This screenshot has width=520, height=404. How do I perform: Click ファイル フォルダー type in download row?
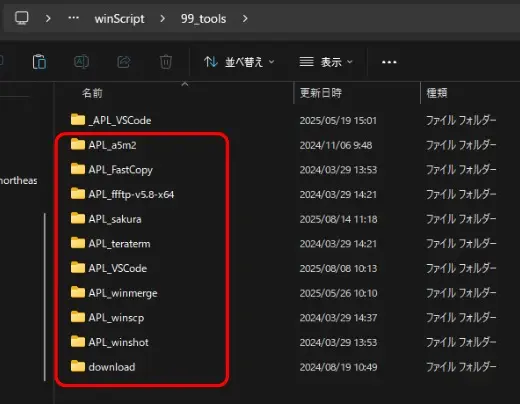(x=461, y=367)
